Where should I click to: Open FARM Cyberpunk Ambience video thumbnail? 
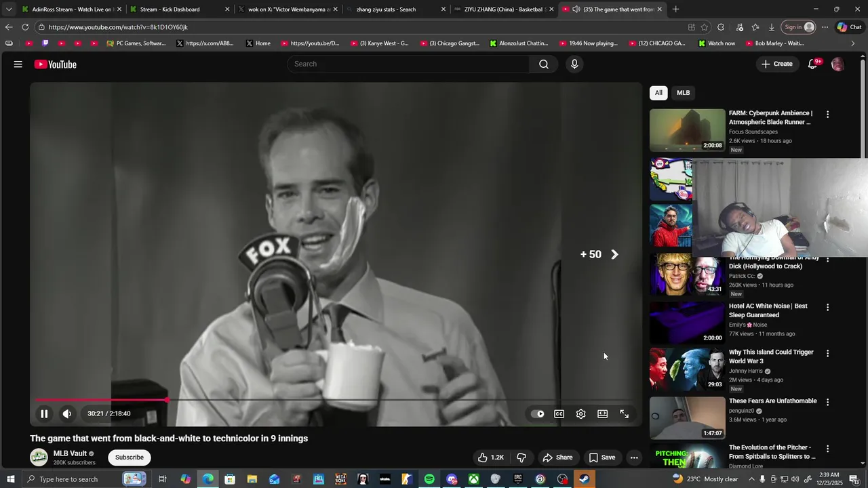[x=687, y=130]
